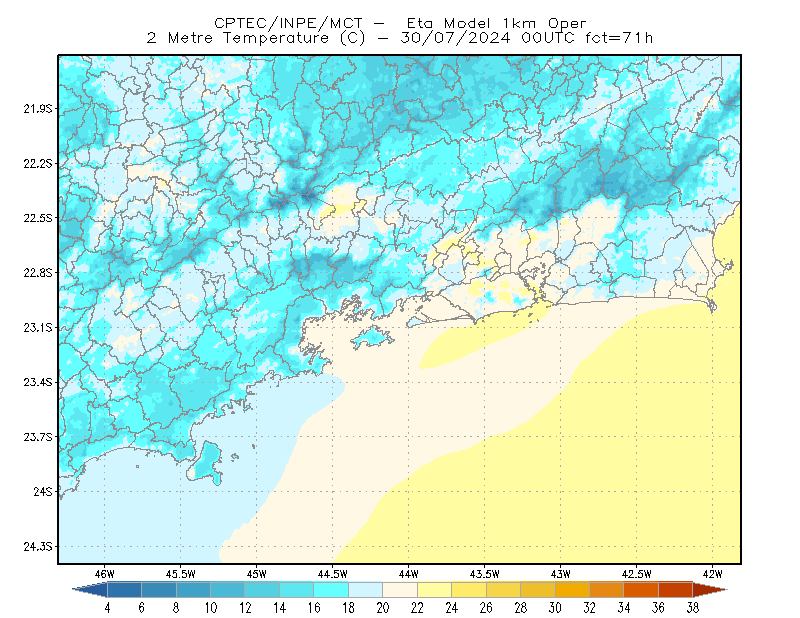Screen dimensions: 800x618
Task: Click the 24S latitude label
Action: [43, 491]
